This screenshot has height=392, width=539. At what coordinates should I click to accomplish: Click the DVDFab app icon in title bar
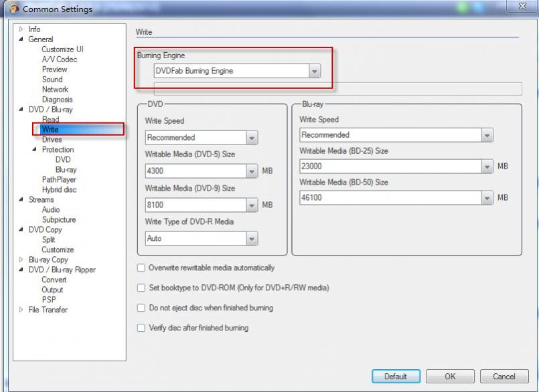tap(15, 9)
